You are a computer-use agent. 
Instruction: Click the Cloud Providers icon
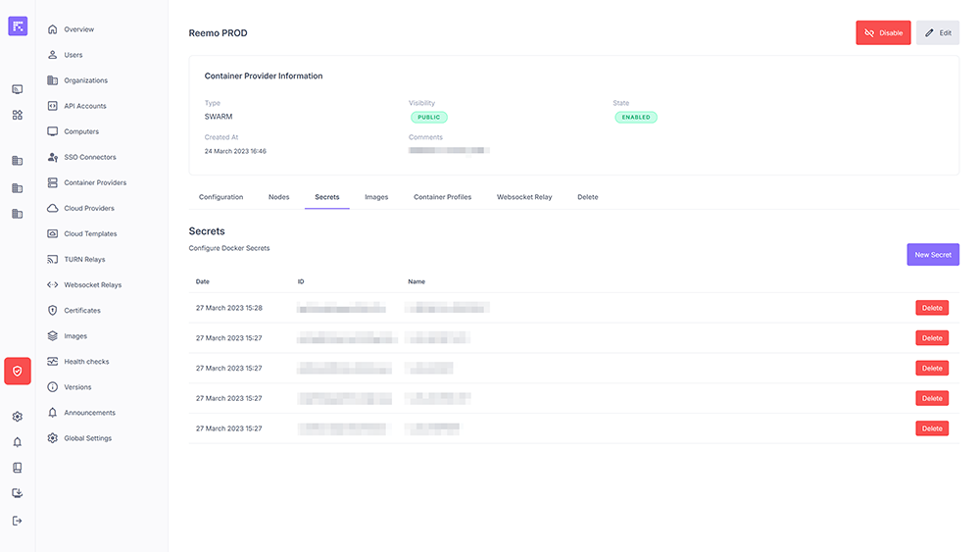[x=53, y=208]
